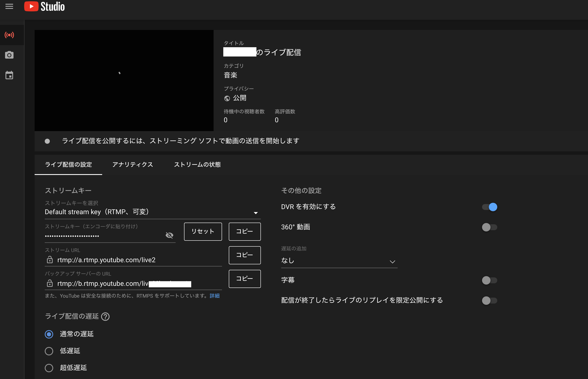Click the リセット button
This screenshot has height=379, width=588.
coord(203,232)
